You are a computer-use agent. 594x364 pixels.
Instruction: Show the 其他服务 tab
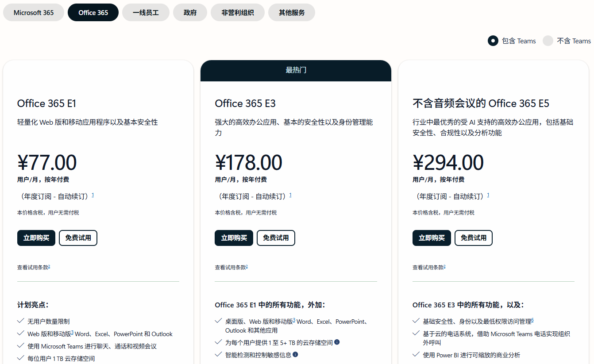coord(292,12)
